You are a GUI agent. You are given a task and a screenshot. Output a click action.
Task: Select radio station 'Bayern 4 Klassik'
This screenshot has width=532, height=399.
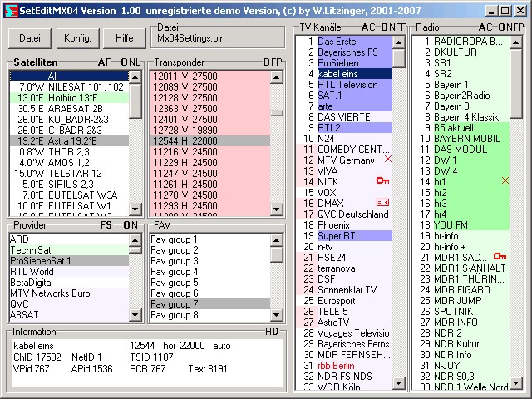point(461,117)
